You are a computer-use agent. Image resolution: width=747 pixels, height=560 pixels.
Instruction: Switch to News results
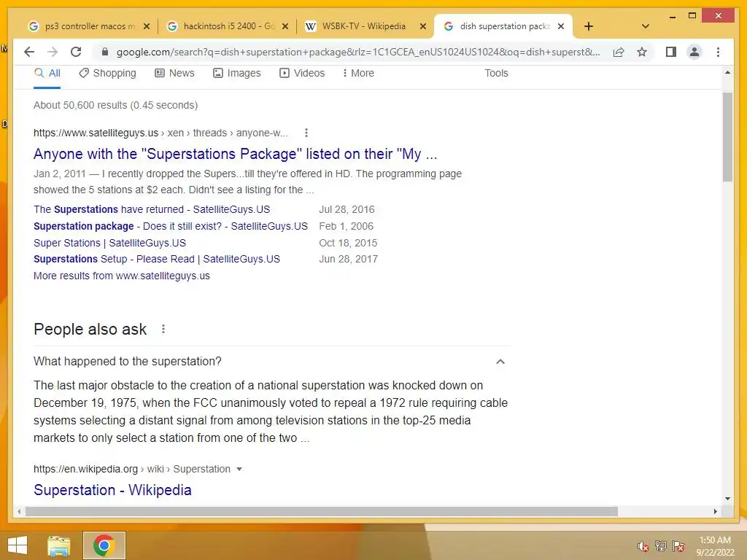pos(175,74)
